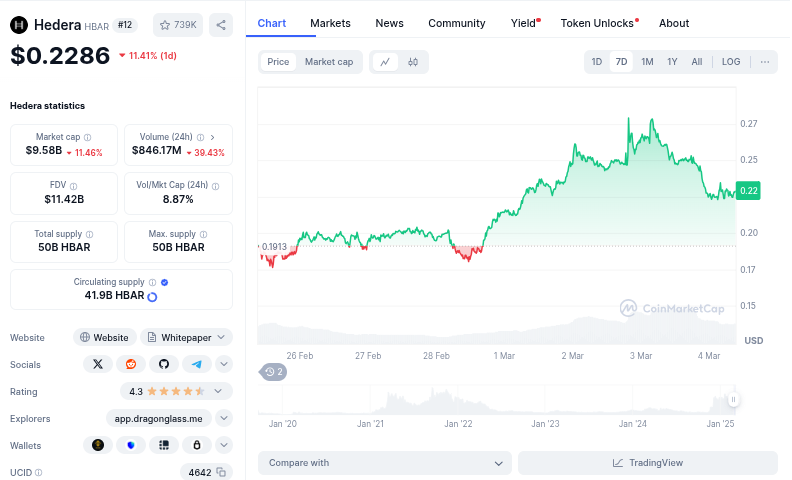Screen dimensions: 792x480
Task: Open the About tab
Action: [x=674, y=23]
